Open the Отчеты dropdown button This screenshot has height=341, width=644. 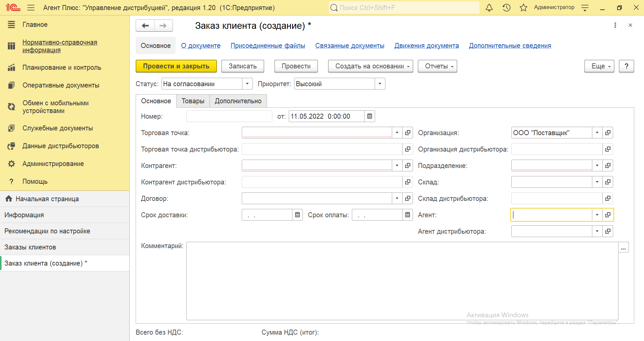(437, 66)
